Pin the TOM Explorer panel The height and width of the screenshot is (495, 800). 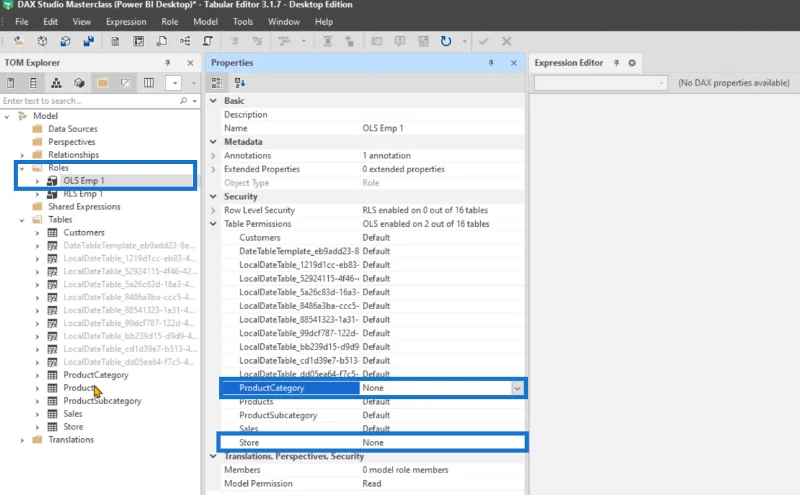(167, 63)
